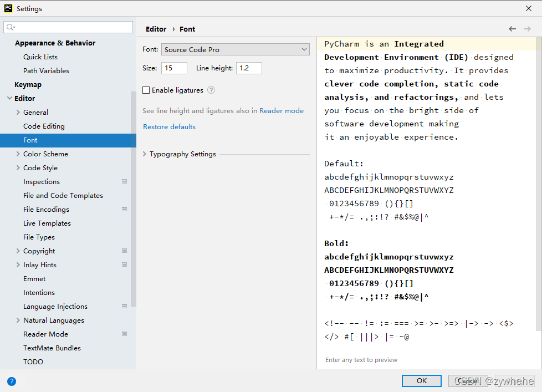Click project-level icon next to Language Injections
542x392 pixels.
point(125,306)
